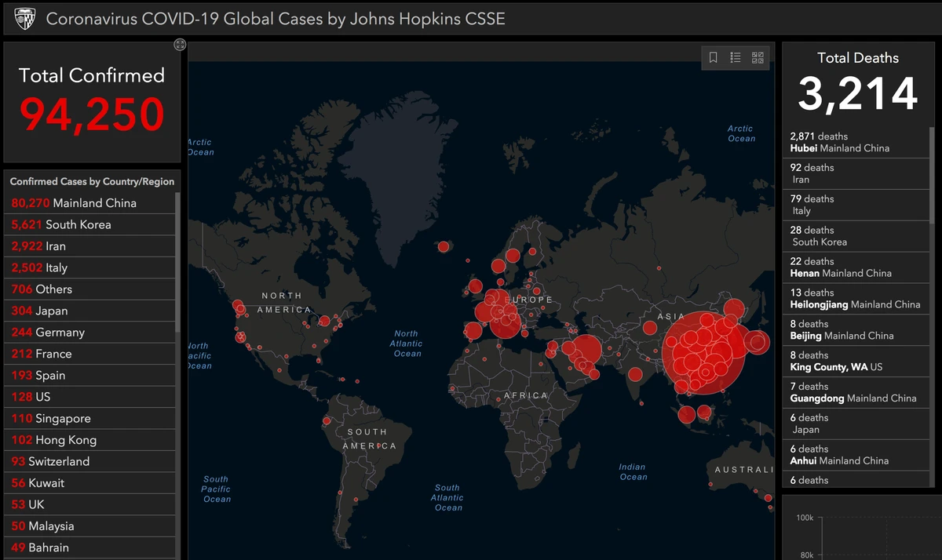
Task: Click the King County, WA deaths entry
Action: [856, 362]
